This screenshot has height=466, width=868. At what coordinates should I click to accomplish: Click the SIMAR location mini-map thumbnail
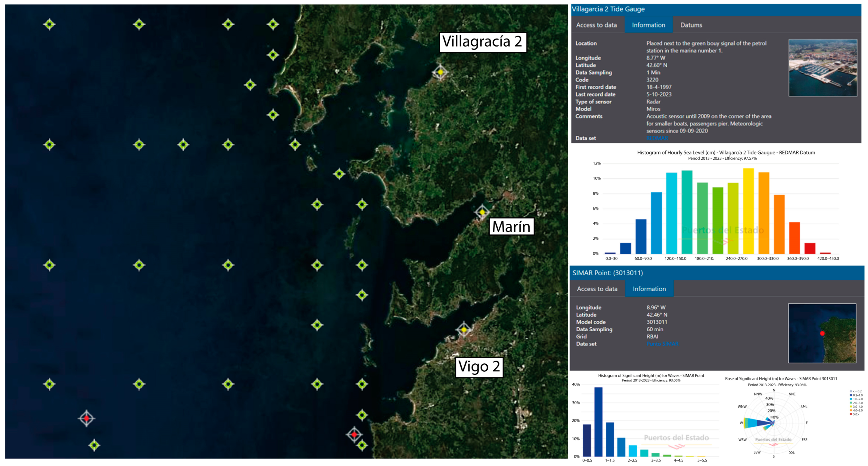click(822, 333)
